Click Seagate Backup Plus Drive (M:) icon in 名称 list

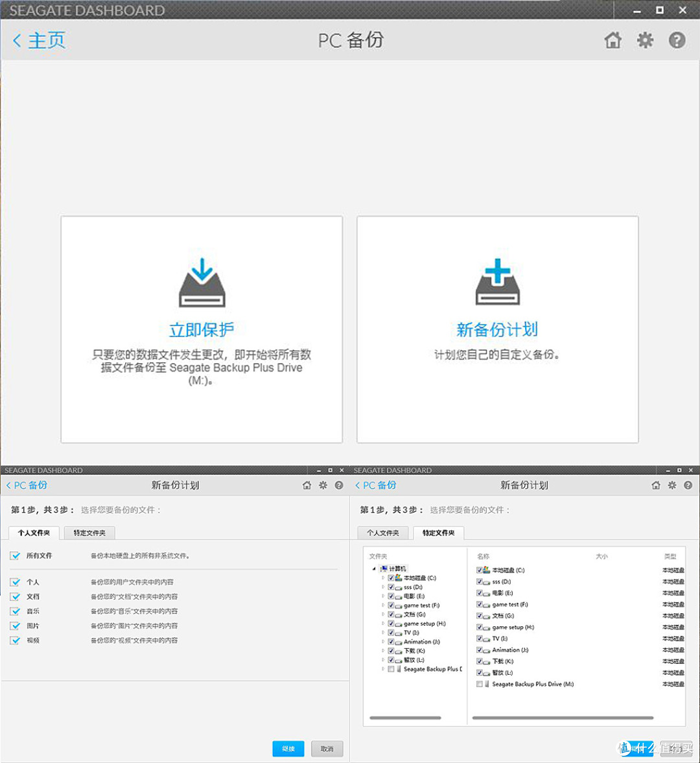[x=487, y=684]
